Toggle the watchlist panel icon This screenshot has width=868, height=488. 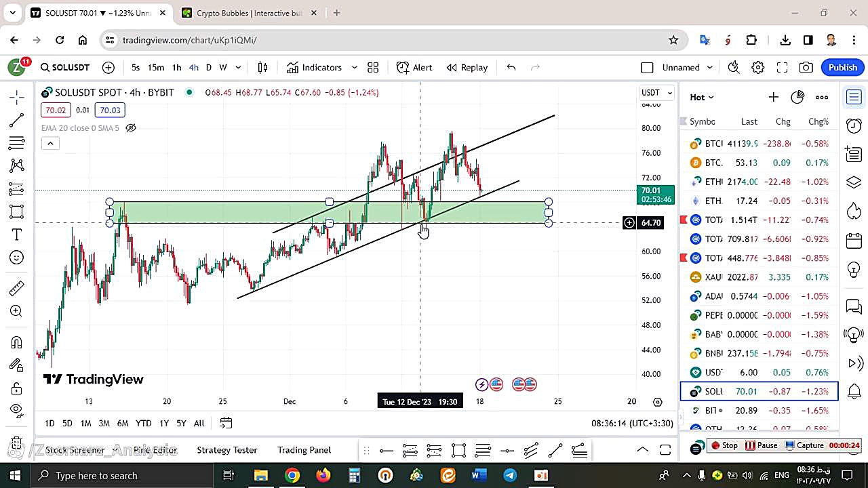click(x=854, y=98)
